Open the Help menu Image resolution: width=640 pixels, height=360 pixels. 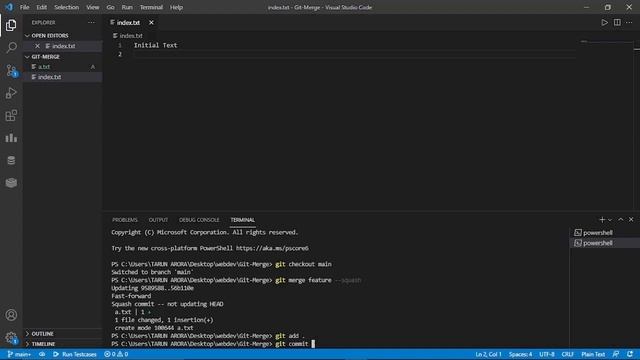tap(176, 7)
